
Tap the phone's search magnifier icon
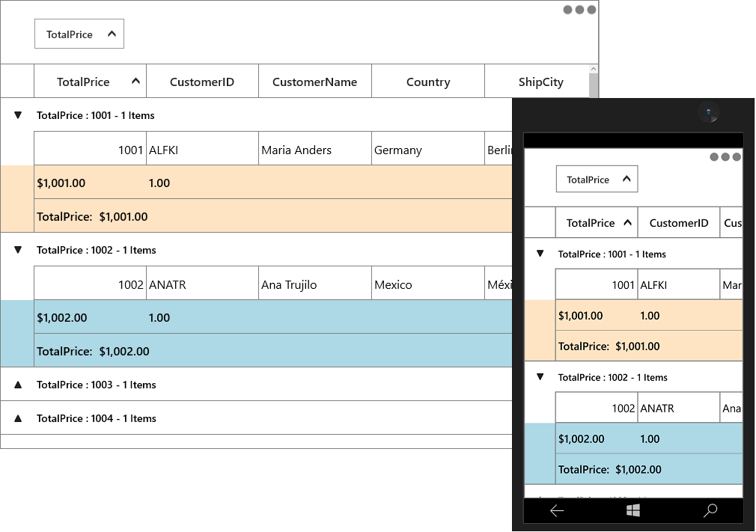[x=710, y=510]
